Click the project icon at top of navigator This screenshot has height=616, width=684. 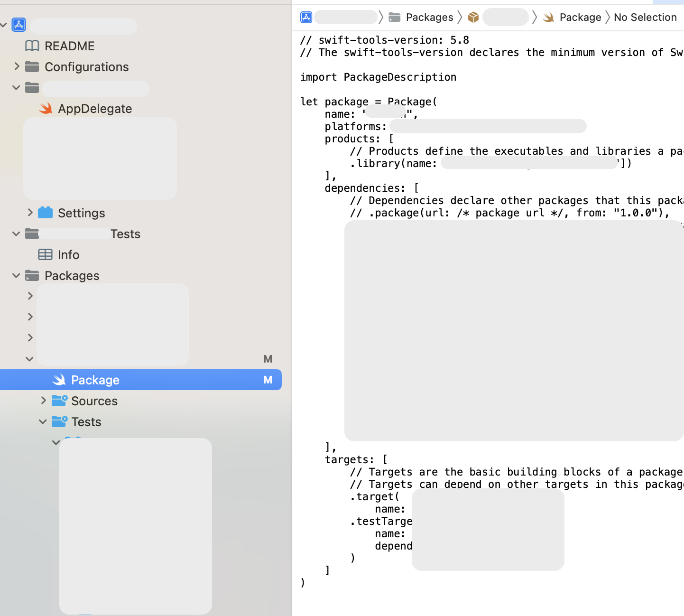click(18, 25)
